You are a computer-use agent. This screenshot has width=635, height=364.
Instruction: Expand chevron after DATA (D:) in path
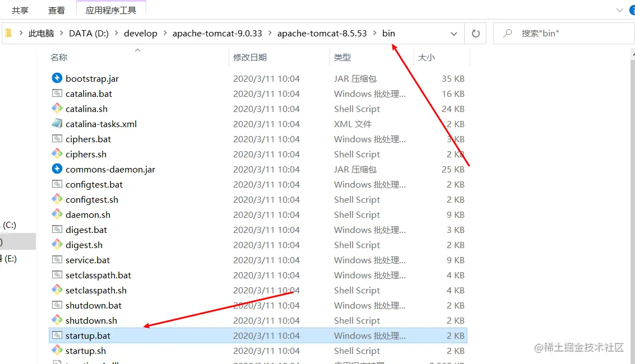coord(116,33)
